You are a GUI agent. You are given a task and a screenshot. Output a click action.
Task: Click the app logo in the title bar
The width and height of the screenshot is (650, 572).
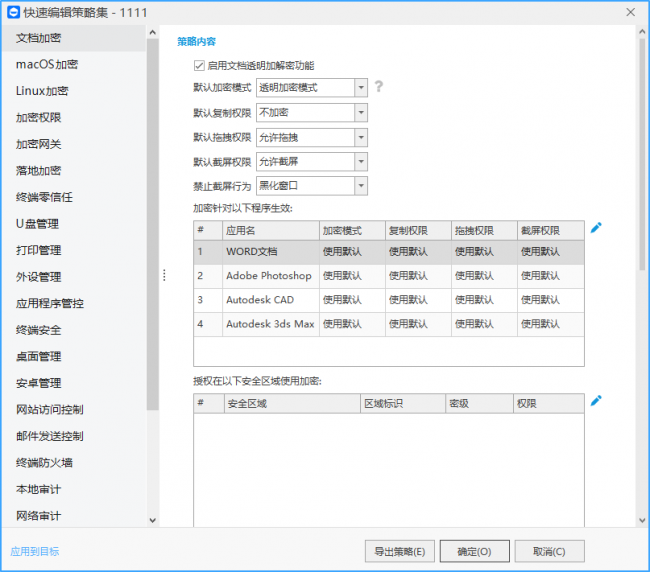click(x=13, y=12)
